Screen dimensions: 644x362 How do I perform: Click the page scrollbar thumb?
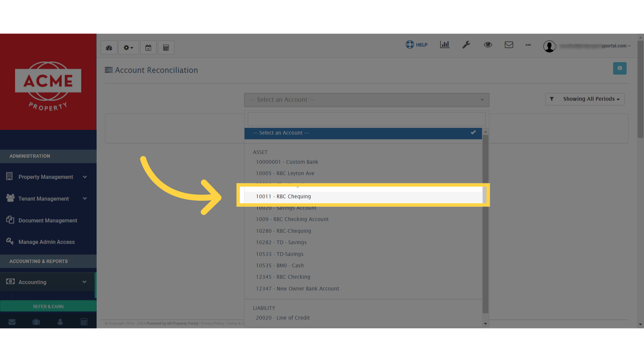click(640, 89)
